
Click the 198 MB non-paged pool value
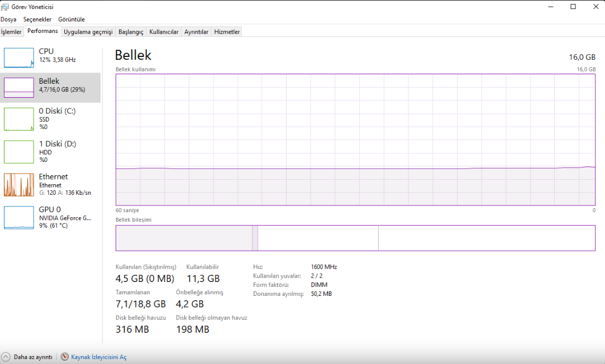tap(193, 329)
